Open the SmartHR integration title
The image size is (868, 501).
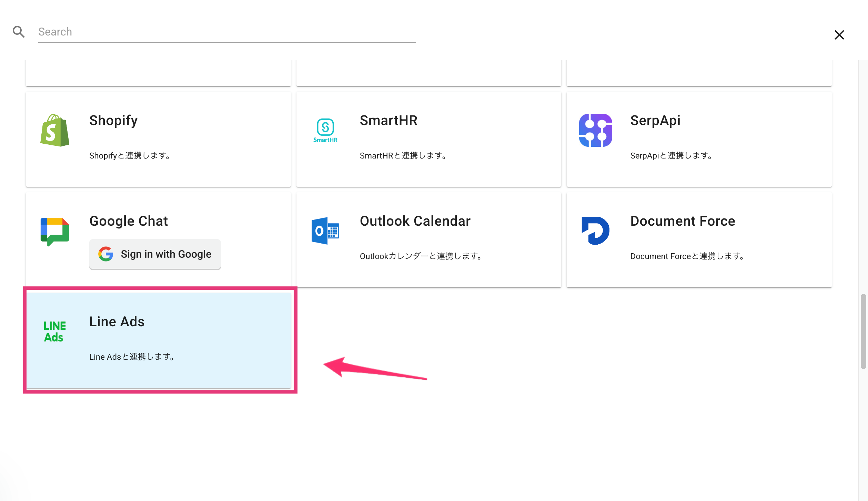pyautogui.click(x=388, y=120)
